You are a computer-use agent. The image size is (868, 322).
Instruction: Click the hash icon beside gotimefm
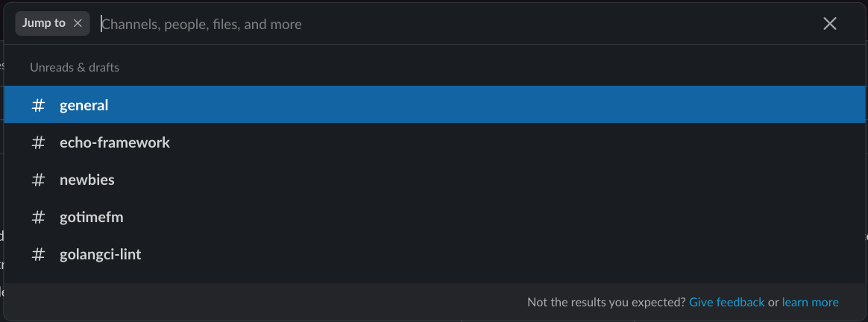click(38, 218)
